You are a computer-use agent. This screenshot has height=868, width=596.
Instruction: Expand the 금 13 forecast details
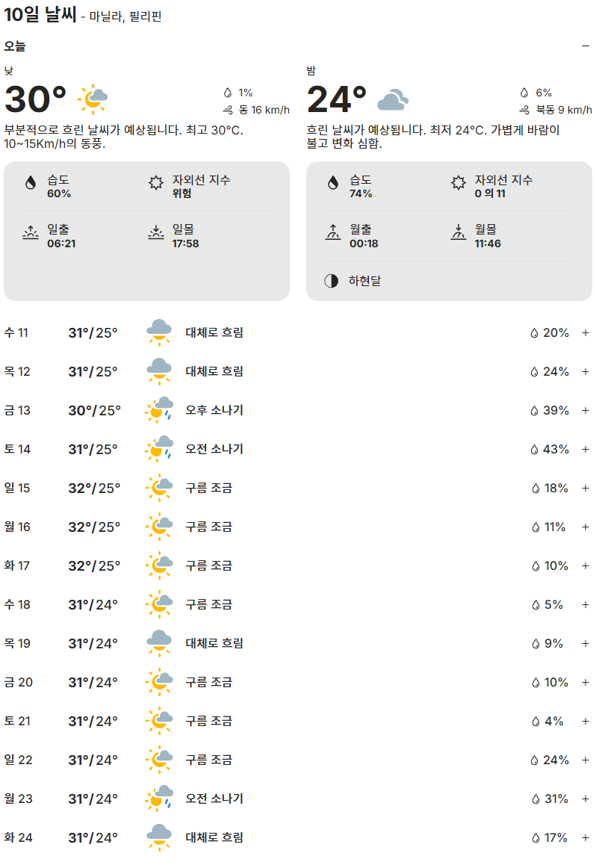586,410
